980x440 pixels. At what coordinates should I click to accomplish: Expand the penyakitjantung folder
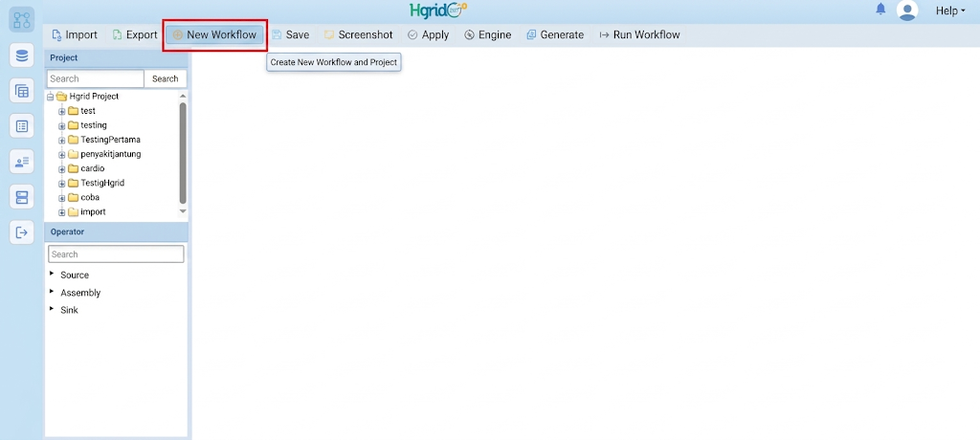62,154
